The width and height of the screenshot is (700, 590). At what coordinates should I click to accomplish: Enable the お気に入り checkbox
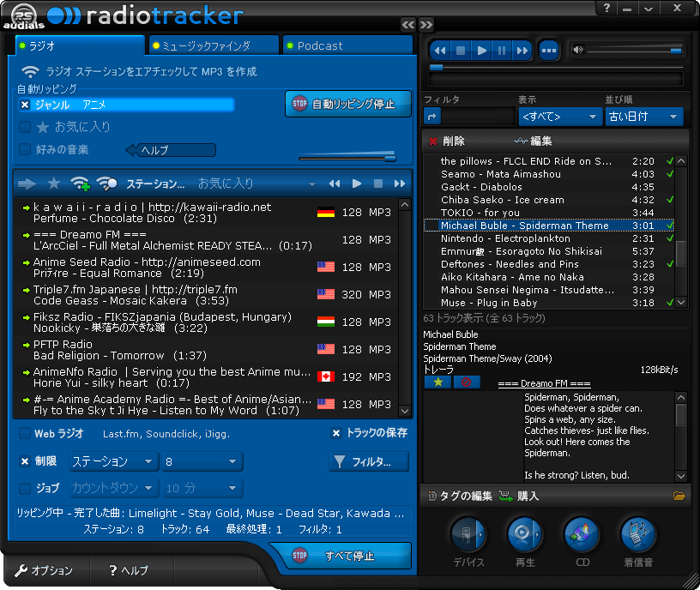point(25,127)
